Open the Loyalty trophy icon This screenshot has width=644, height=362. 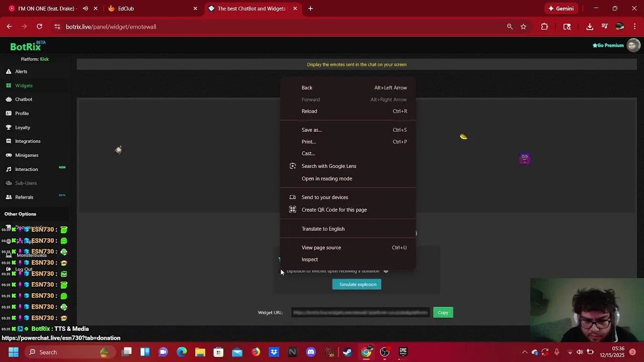(9, 128)
